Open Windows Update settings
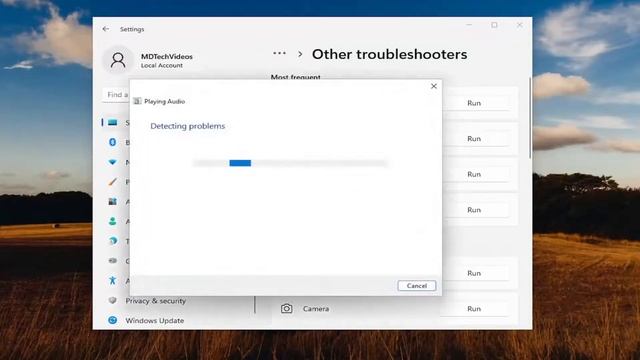Viewport: 640px width, 360px height. click(154, 320)
